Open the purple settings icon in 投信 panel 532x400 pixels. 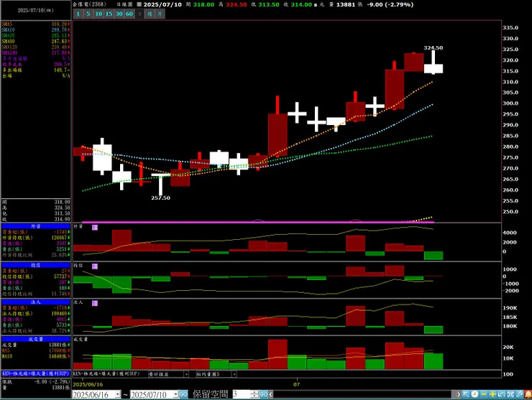point(95,266)
